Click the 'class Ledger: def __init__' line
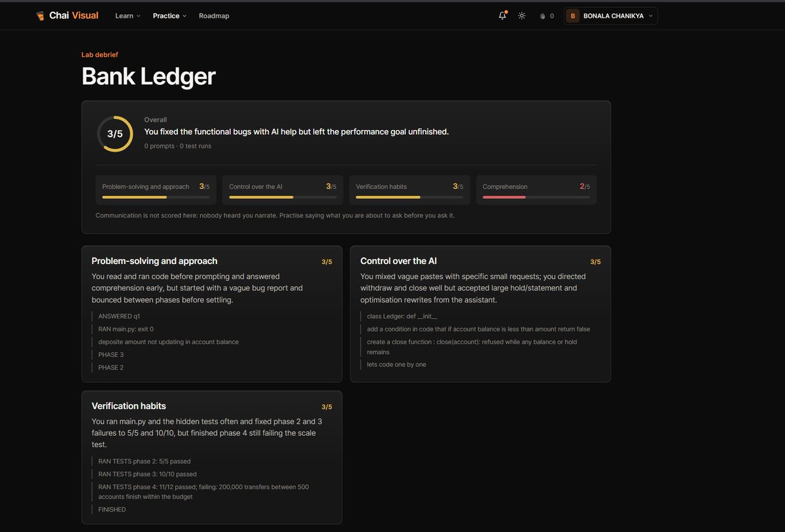 click(402, 316)
